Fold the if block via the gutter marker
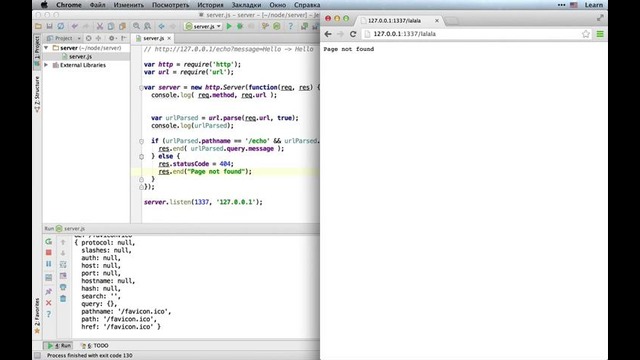This screenshot has height=360, width=640. pos(141,141)
